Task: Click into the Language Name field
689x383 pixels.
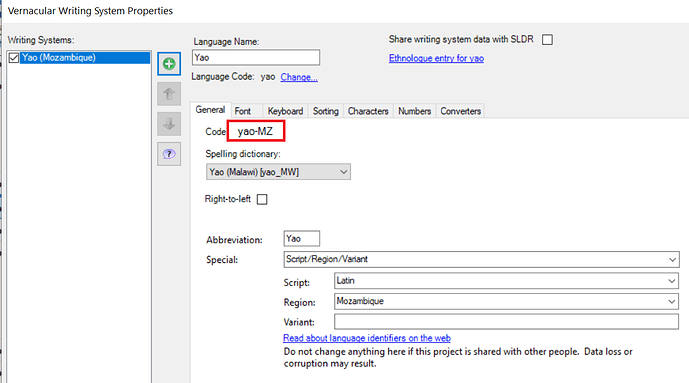Action: 256,58
